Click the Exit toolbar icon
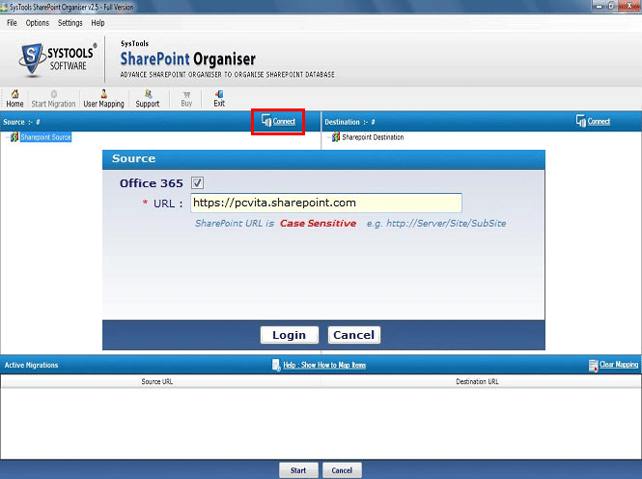This screenshot has width=642, height=479. pyautogui.click(x=219, y=99)
